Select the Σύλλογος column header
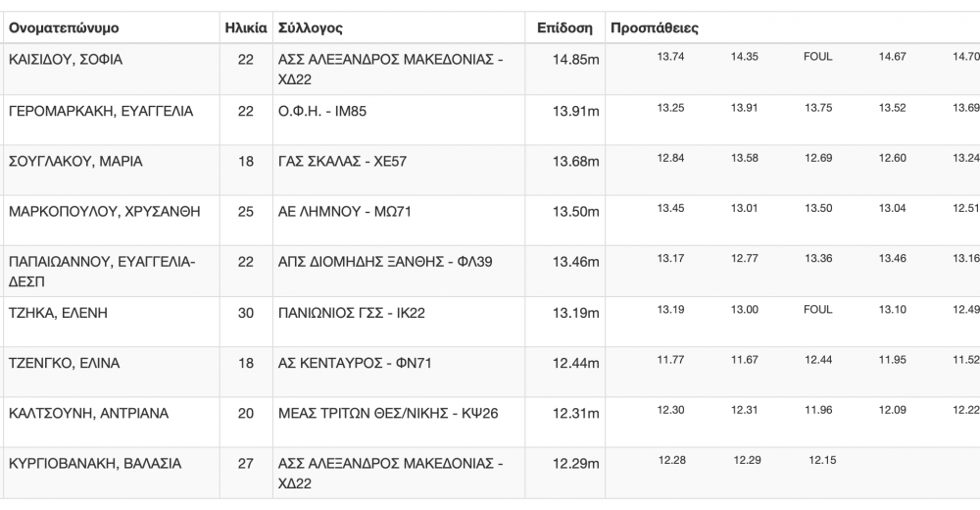This screenshot has width=980, height=510. (310, 28)
